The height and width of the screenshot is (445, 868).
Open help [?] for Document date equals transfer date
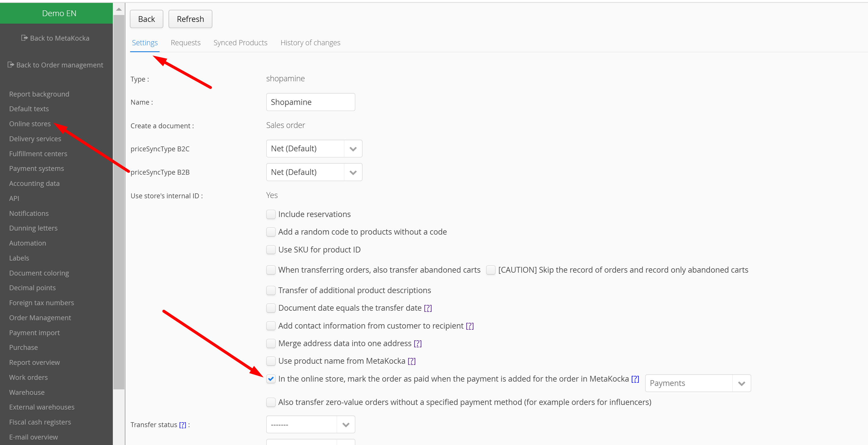click(428, 308)
